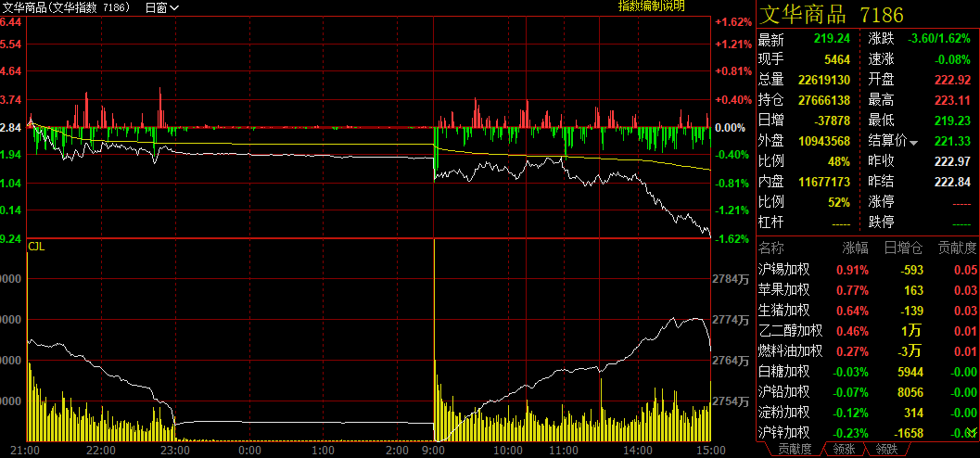Select the 沪锡加权 row

pyautogui.click(x=784, y=270)
